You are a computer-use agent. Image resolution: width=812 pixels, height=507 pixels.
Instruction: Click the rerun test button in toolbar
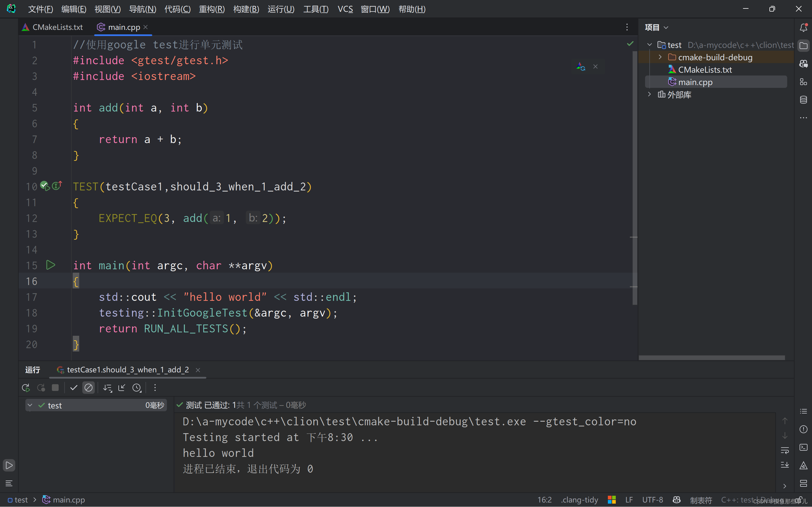pos(26,387)
